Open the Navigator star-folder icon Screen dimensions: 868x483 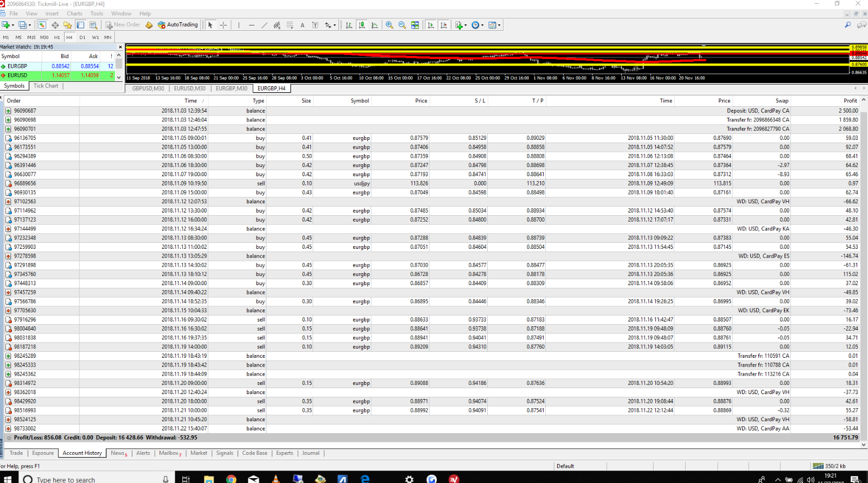(x=67, y=25)
